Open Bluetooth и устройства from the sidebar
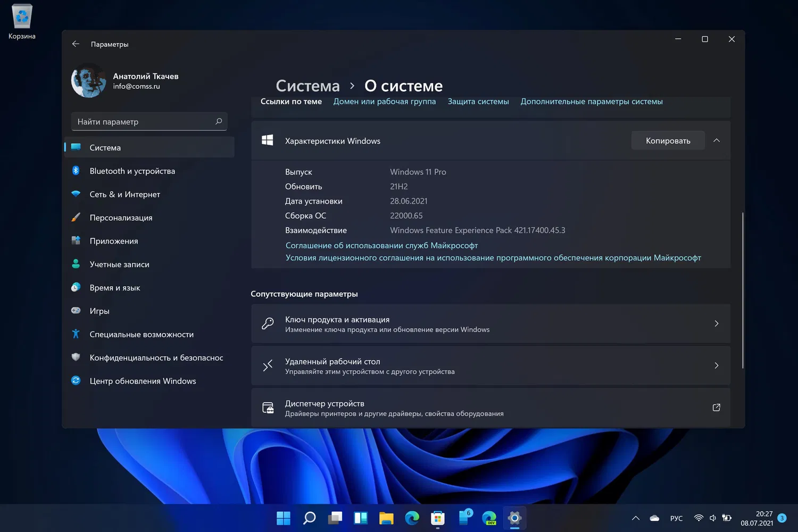 pos(132,171)
